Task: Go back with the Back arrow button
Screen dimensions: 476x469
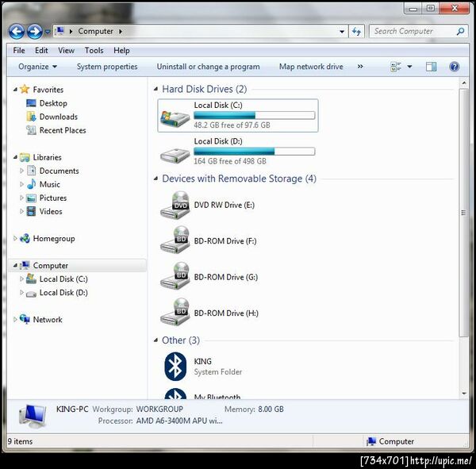Action: (x=17, y=31)
